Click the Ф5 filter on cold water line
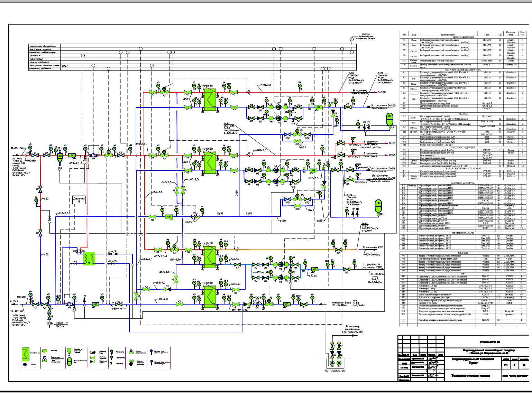This screenshot has width=532, height=393. 286,304
